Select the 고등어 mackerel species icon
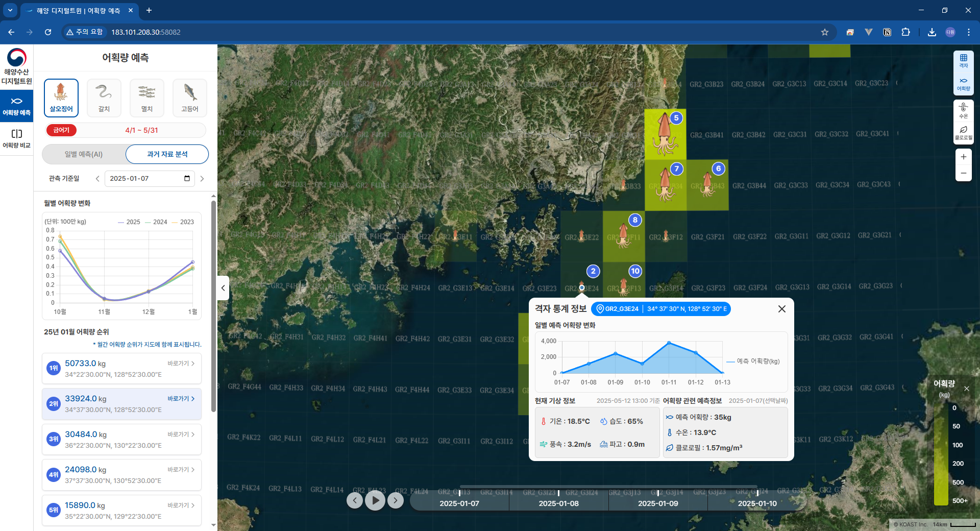The width and height of the screenshot is (980, 531). pos(190,98)
